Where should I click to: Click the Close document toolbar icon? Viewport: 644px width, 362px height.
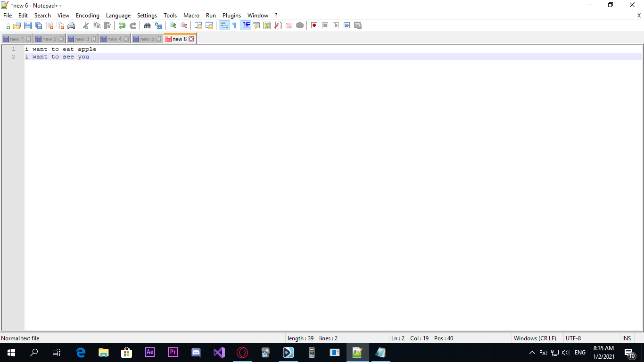[x=50, y=25]
